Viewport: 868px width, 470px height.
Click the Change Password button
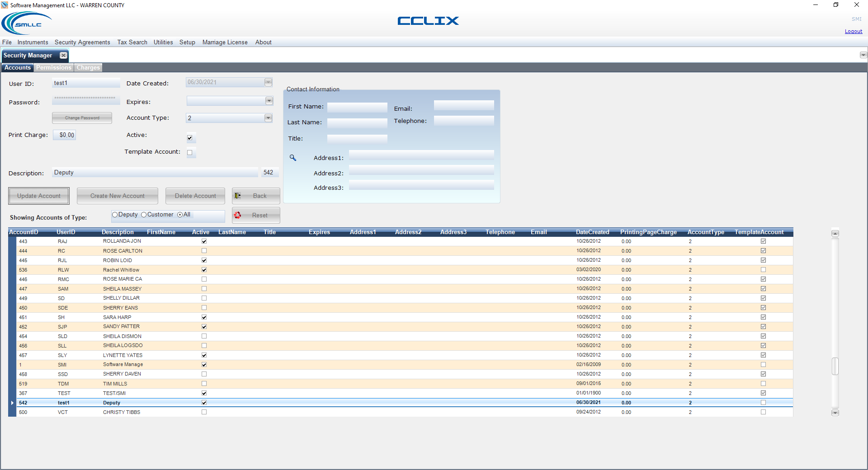coord(82,117)
